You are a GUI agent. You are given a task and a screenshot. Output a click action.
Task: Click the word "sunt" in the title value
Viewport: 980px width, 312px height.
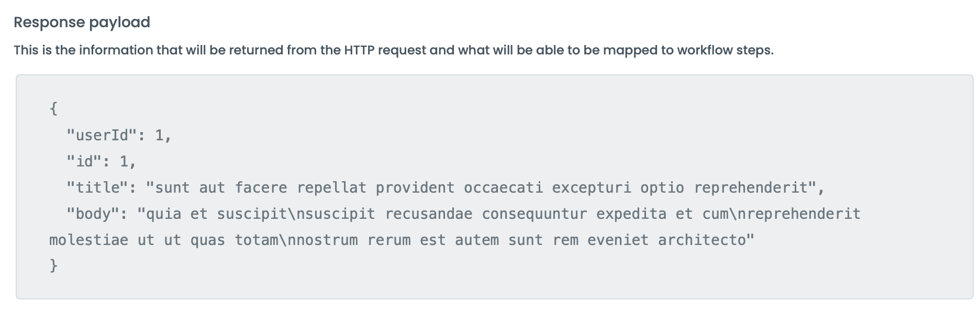pyautogui.click(x=172, y=188)
